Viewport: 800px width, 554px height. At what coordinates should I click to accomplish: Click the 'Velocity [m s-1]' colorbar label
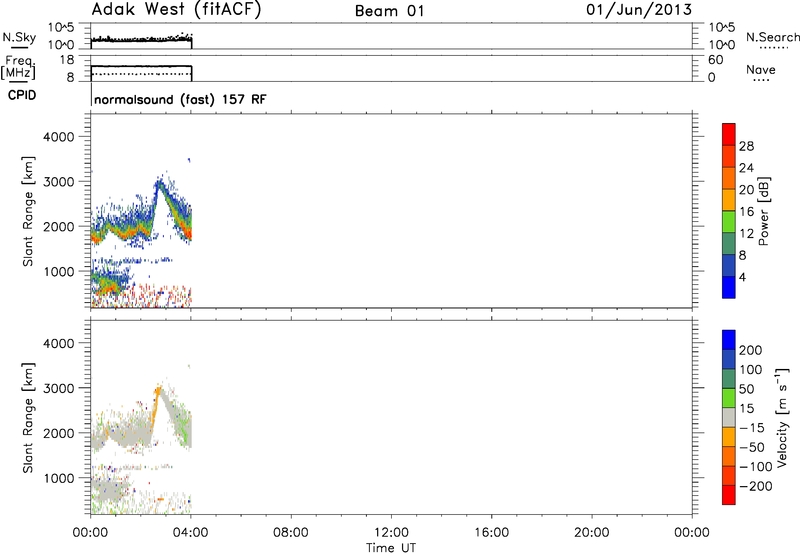782,418
